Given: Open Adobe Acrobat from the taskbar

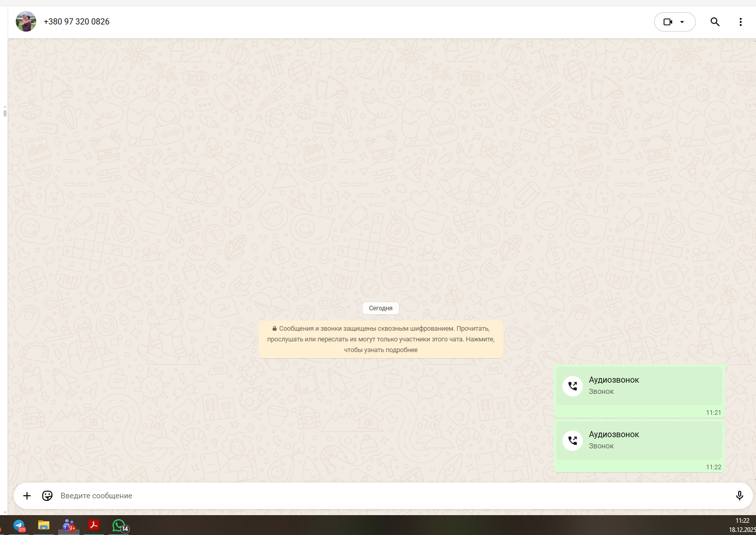Looking at the screenshot, I should pyautogui.click(x=94, y=525).
